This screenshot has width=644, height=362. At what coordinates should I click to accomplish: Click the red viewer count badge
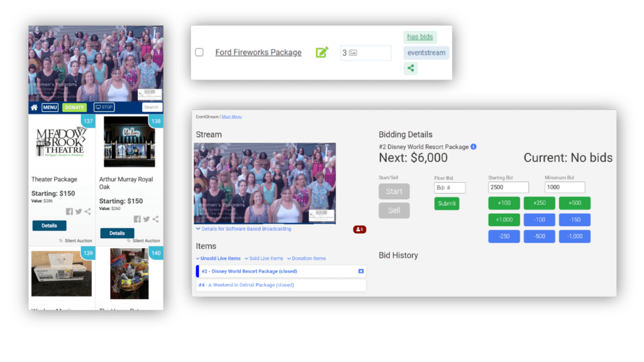(x=359, y=229)
